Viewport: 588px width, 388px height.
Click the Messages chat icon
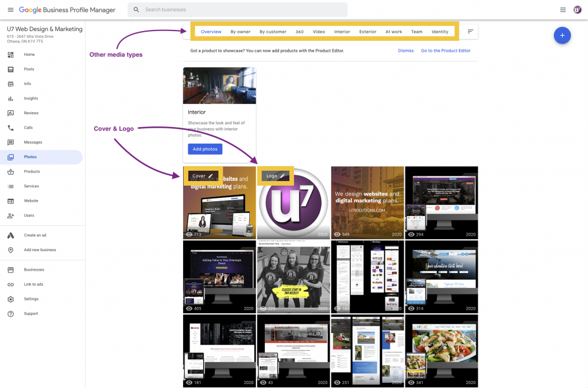click(x=10, y=143)
